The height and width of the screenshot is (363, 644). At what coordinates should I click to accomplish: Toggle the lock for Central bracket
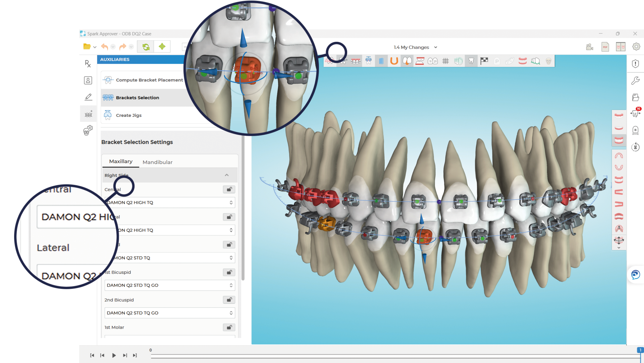pos(229,189)
